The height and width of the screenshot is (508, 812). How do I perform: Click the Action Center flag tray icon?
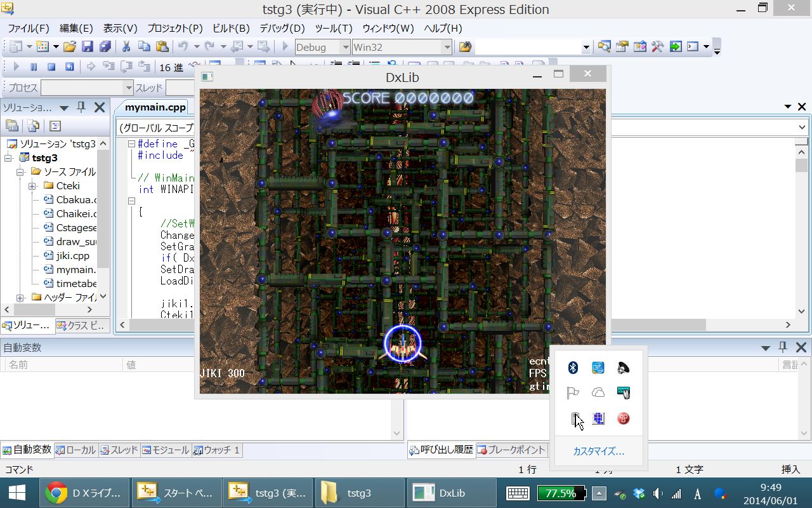[573, 393]
